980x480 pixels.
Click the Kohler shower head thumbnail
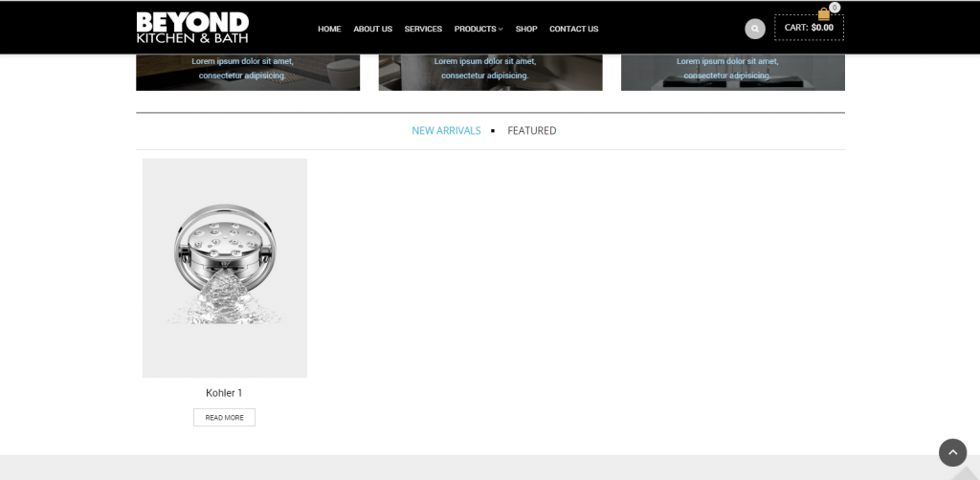pos(224,268)
